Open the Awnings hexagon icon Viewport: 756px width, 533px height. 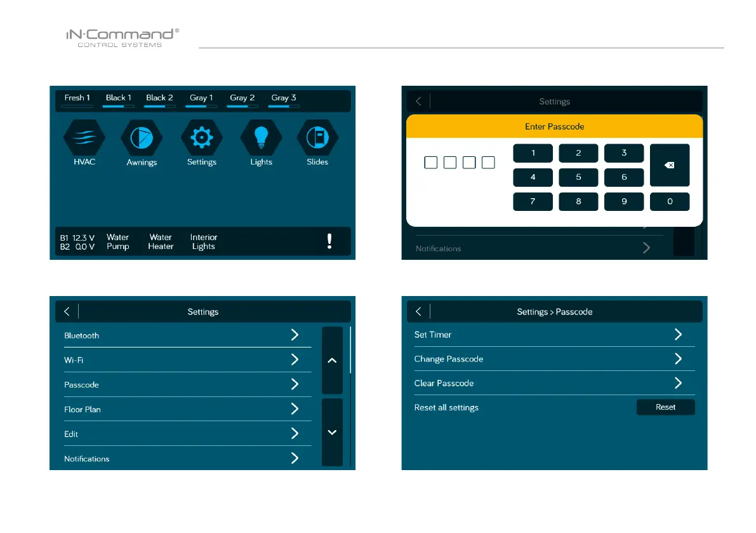[x=142, y=138]
